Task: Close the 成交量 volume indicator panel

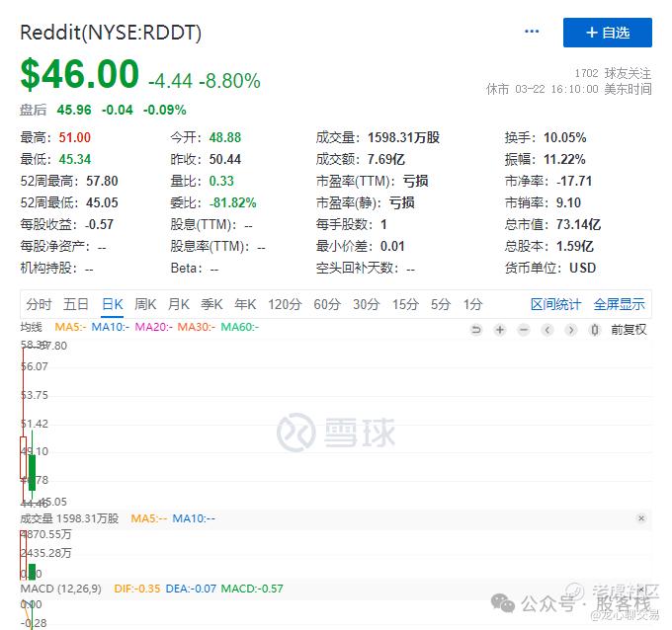Action: click(641, 518)
